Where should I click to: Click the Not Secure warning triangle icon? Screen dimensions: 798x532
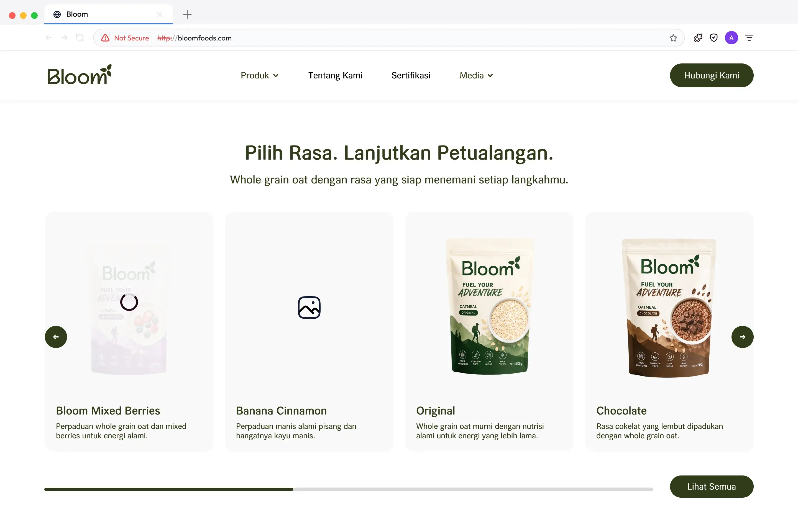(x=106, y=38)
